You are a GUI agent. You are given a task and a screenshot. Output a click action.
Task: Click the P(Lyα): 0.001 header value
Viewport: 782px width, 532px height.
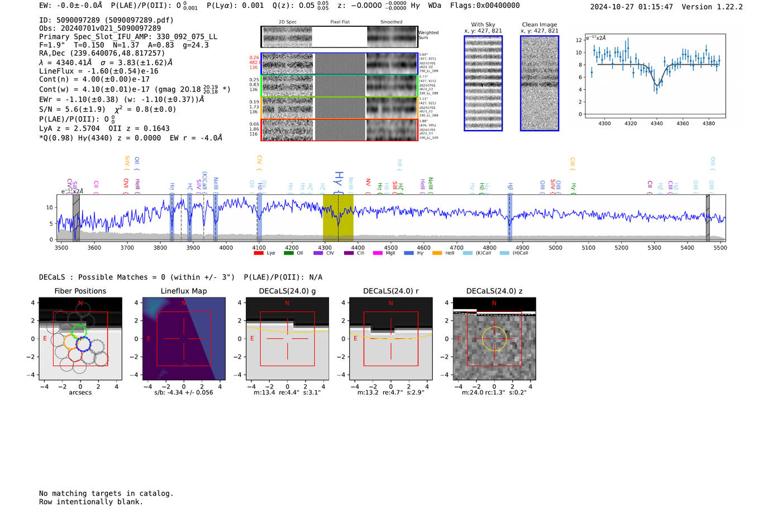coord(235,6)
